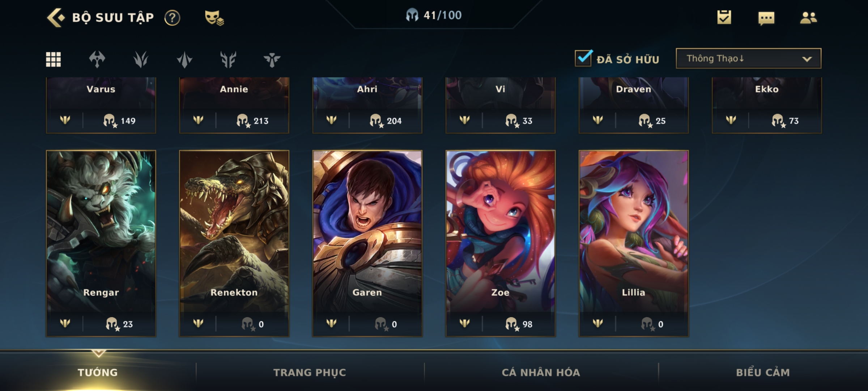This screenshot has height=391, width=868.
Task: Open the friends list icon
Action: pyautogui.click(x=808, y=18)
